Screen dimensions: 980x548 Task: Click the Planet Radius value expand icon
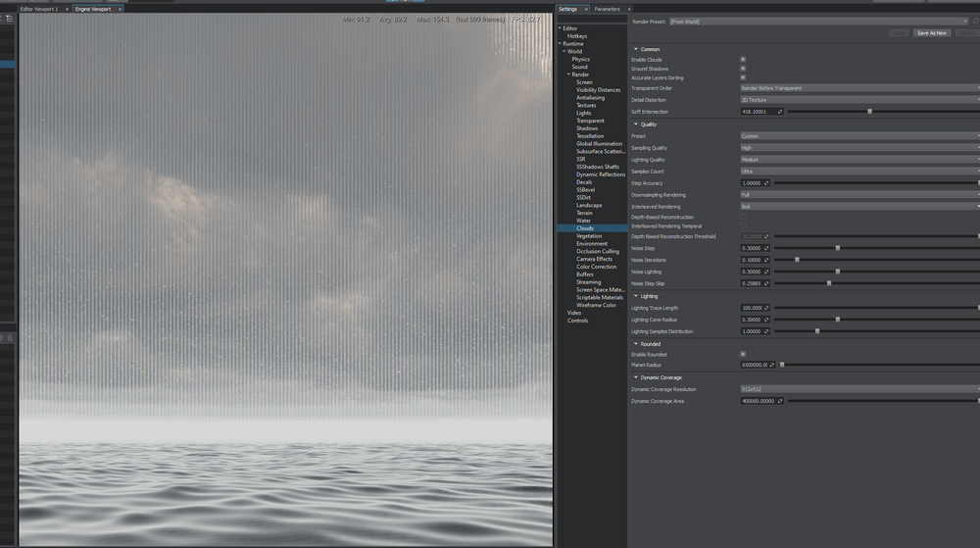pos(772,365)
